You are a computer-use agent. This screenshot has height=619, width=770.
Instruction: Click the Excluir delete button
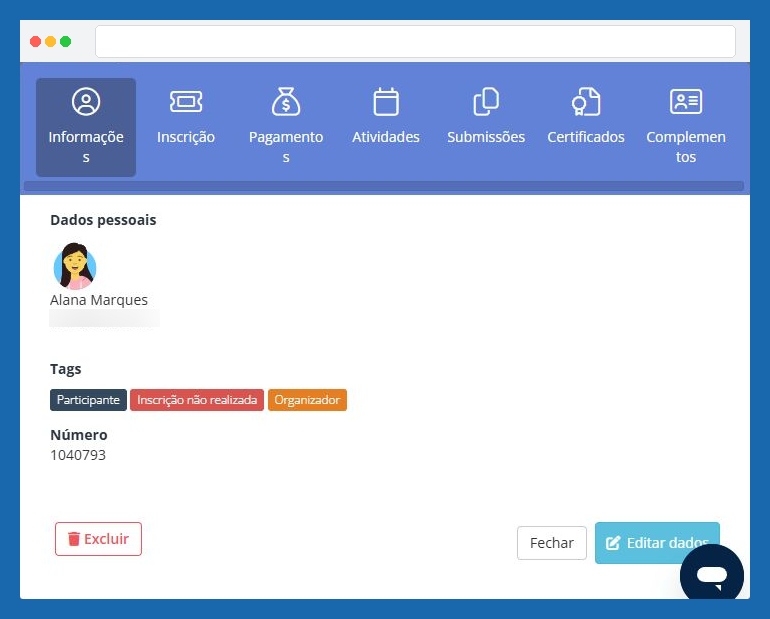pos(98,539)
